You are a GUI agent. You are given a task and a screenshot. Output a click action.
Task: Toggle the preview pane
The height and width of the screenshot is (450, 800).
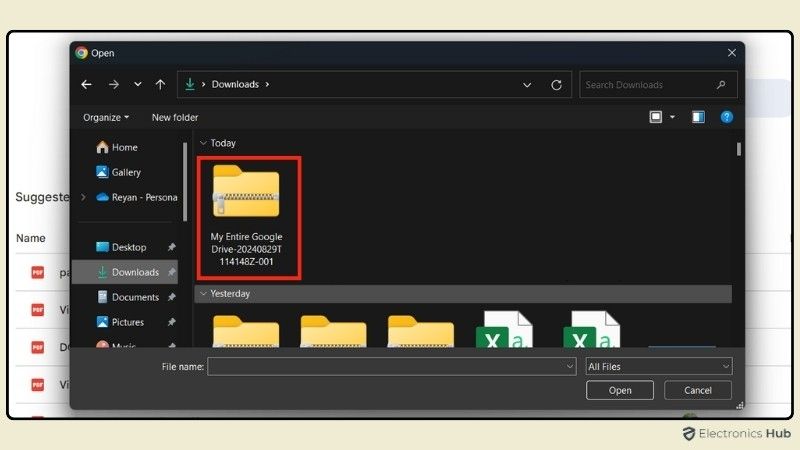point(698,117)
